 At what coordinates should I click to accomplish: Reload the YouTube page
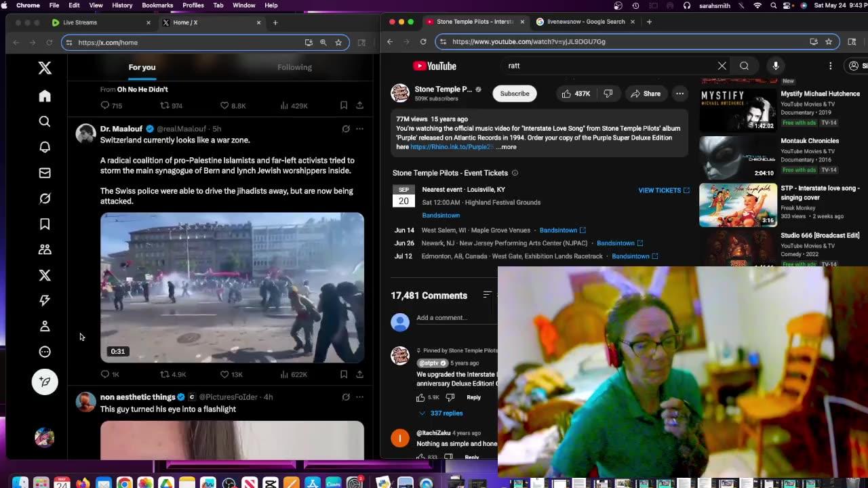coord(423,41)
